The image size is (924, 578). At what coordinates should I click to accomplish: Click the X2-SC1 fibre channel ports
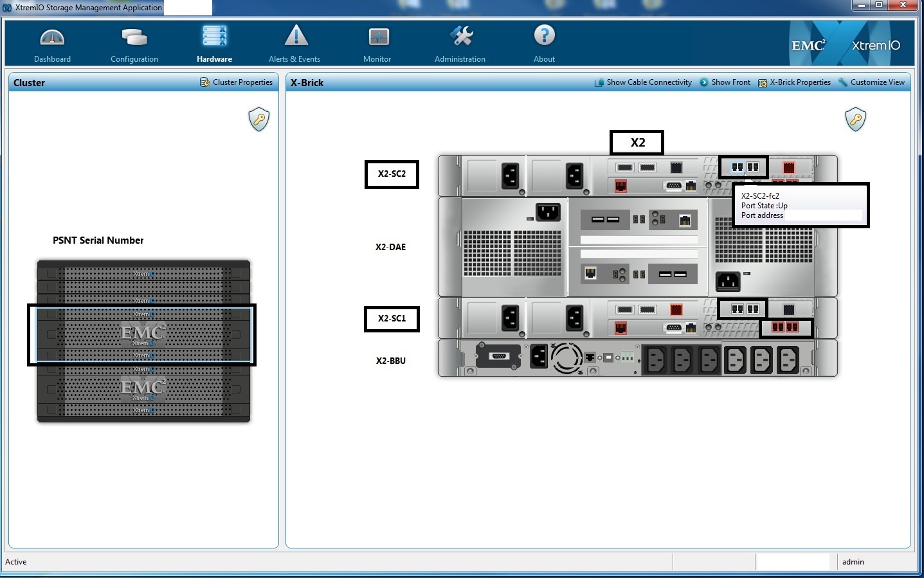click(x=744, y=309)
